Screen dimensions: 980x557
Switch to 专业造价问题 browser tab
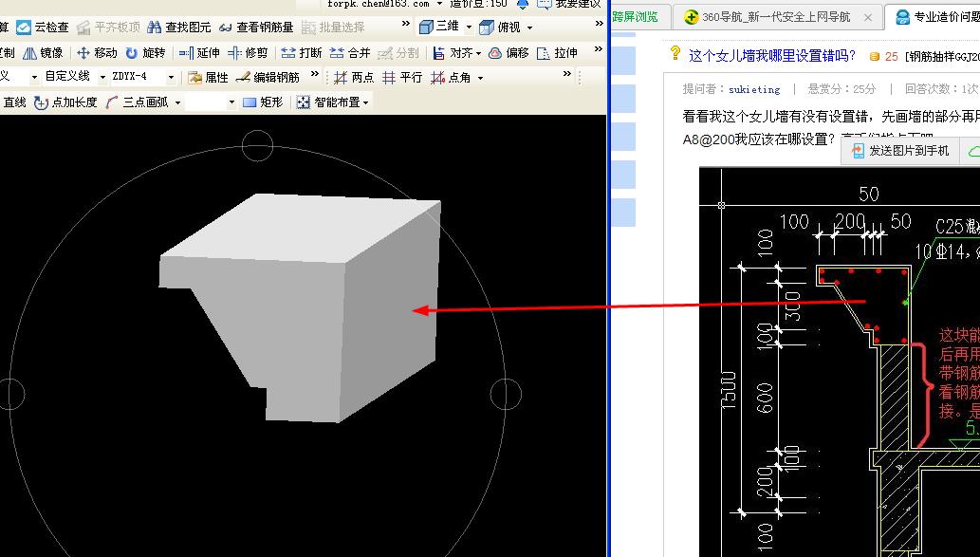point(937,17)
